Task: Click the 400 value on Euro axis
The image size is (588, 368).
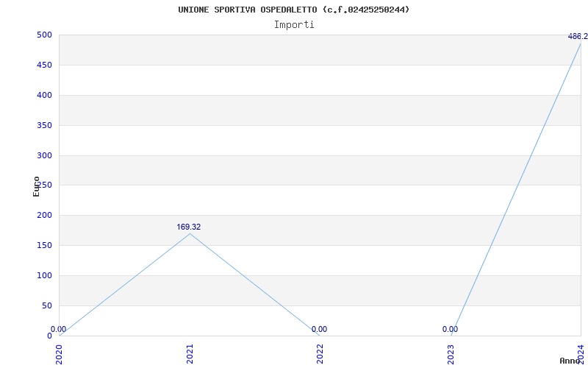Action: pyautogui.click(x=44, y=95)
